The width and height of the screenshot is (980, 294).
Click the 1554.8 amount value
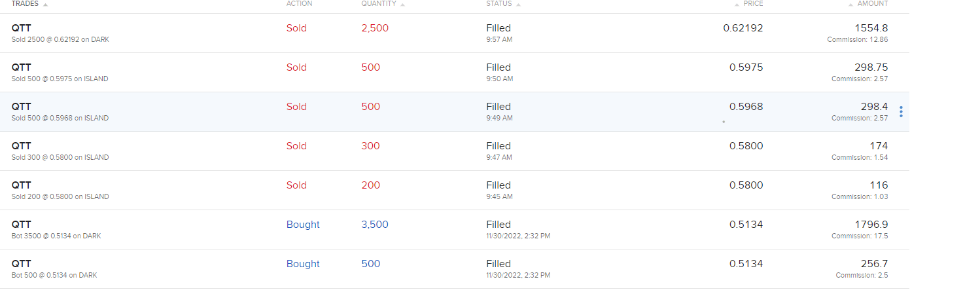click(871, 28)
